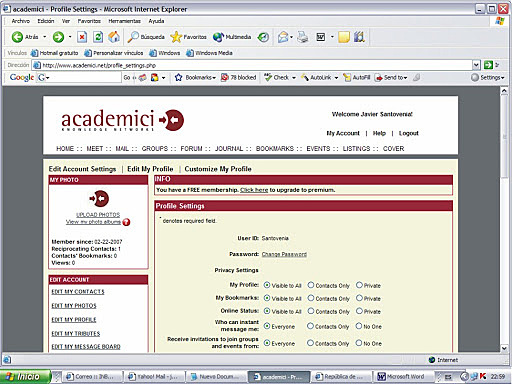Stop loading with the red X icon

tap(82, 37)
